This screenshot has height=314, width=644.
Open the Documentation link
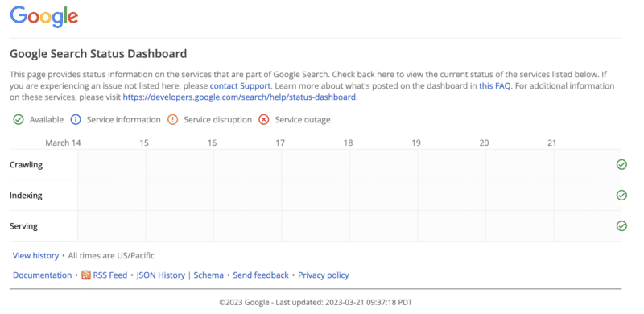(x=43, y=275)
